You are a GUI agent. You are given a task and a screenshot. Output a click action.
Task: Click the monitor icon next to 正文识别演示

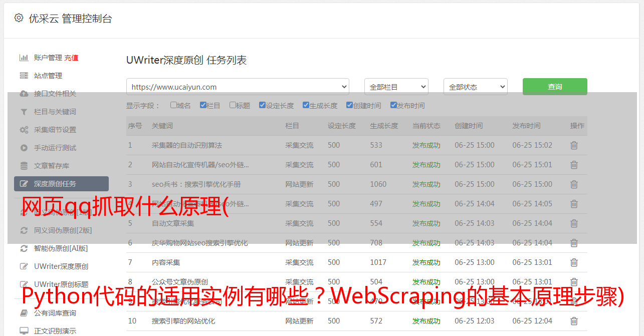pyautogui.click(x=24, y=331)
